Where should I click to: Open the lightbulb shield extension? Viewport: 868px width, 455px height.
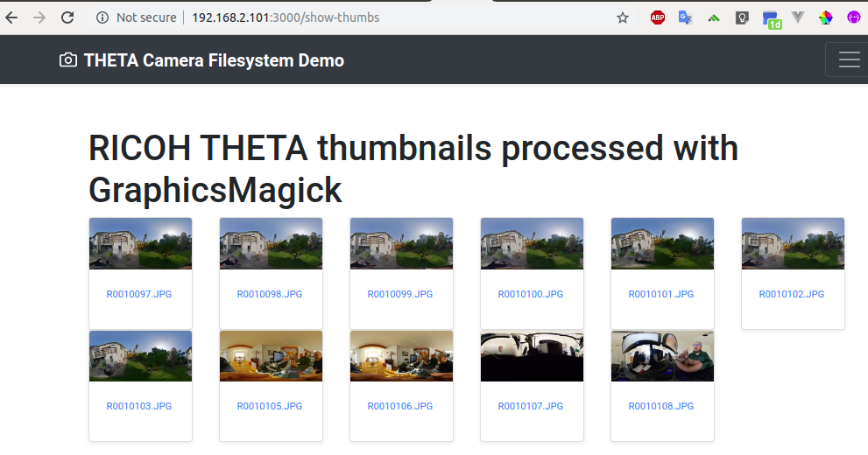click(742, 17)
